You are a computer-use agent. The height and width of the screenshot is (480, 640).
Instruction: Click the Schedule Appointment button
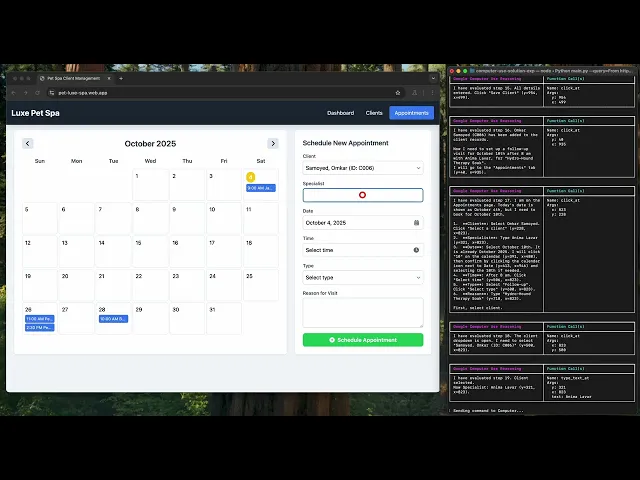[363, 340]
